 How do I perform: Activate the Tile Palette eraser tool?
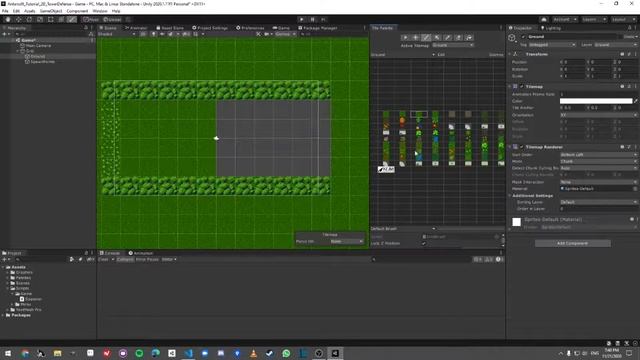458,37
